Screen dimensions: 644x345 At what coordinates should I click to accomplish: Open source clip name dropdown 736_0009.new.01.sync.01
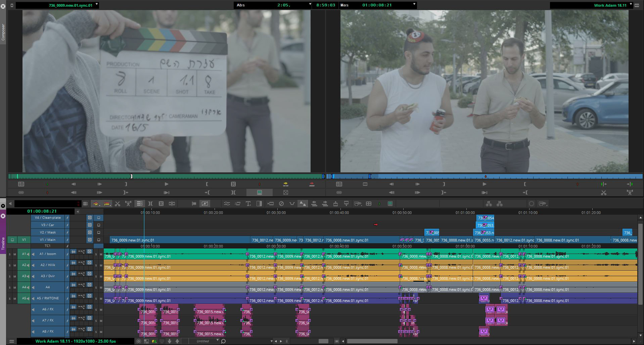pos(97,4)
